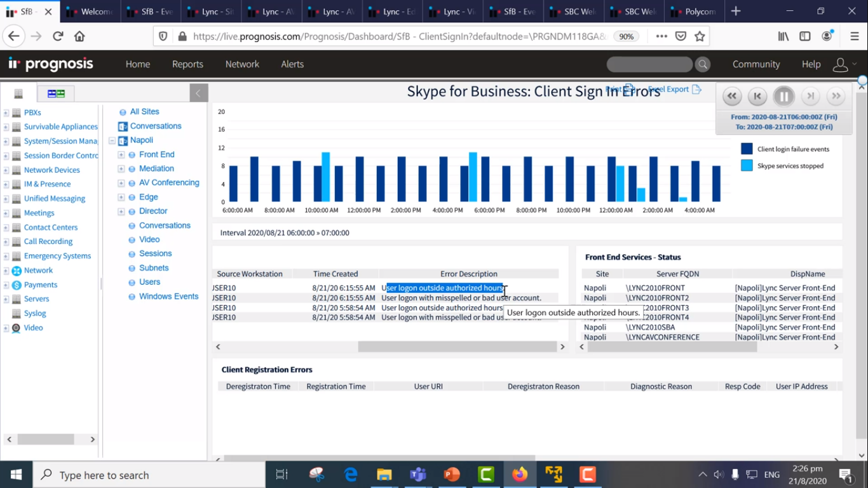
Task: Open a new browser tab
Action: point(736,11)
